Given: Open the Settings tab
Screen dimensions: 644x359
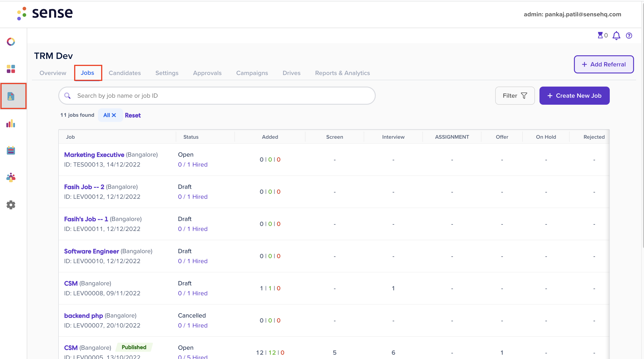Looking at the screenshot, I should (x=167, y=73).
